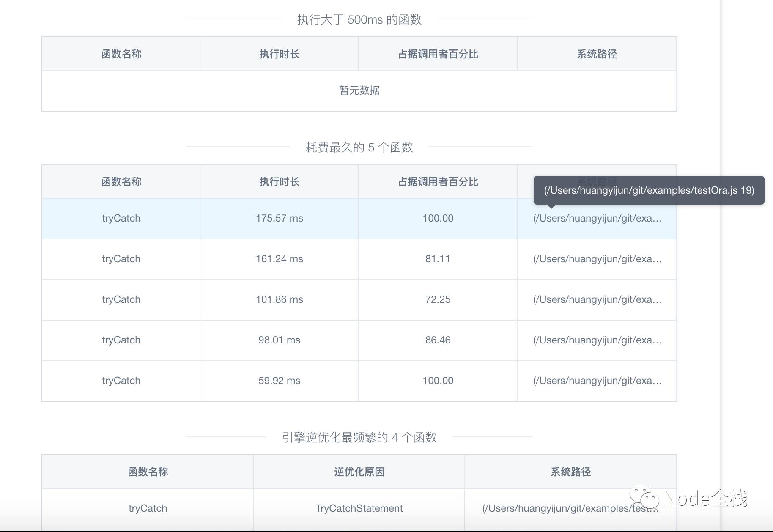The height and width of the screenshot is (532, 773).
Task: Select tryCatch in the 161.24 ms row
Action: click(x=121, y=259)
